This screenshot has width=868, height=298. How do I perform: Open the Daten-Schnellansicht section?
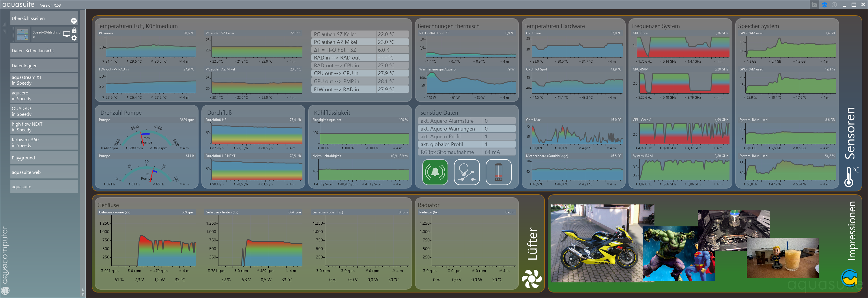click(x=44, y=51)
